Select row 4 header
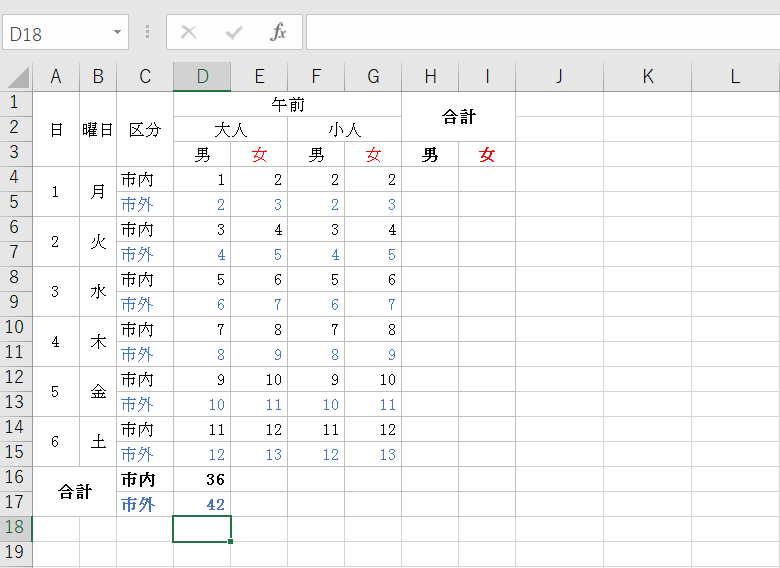Viewport: 780px width, 568px height. click(16, 179)
